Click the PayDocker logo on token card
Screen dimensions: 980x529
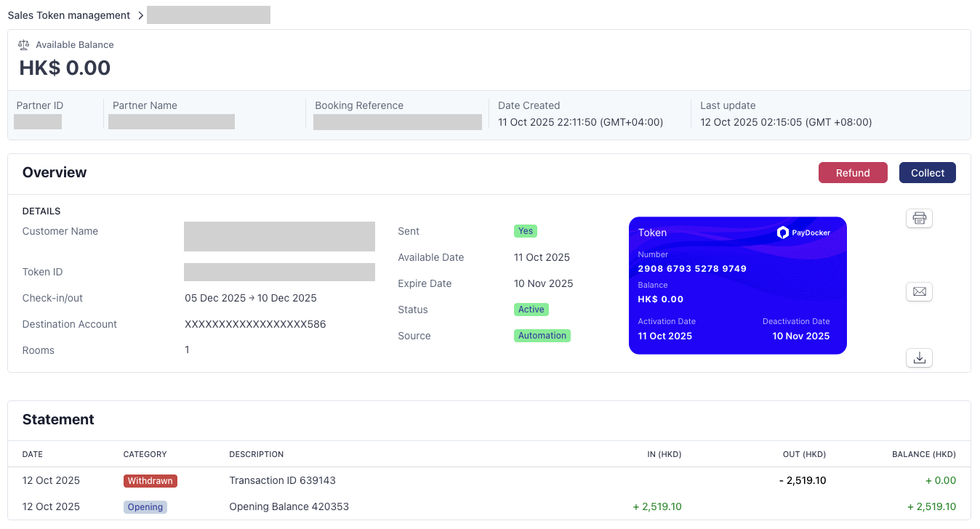[x=803, y=233]
